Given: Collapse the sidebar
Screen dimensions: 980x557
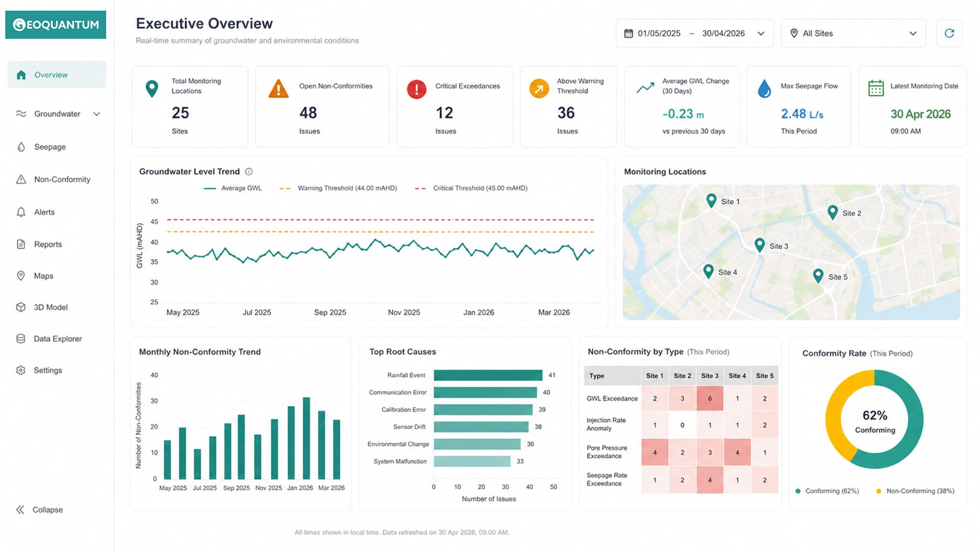Looking at the screenshot, I should pos(40,510).
